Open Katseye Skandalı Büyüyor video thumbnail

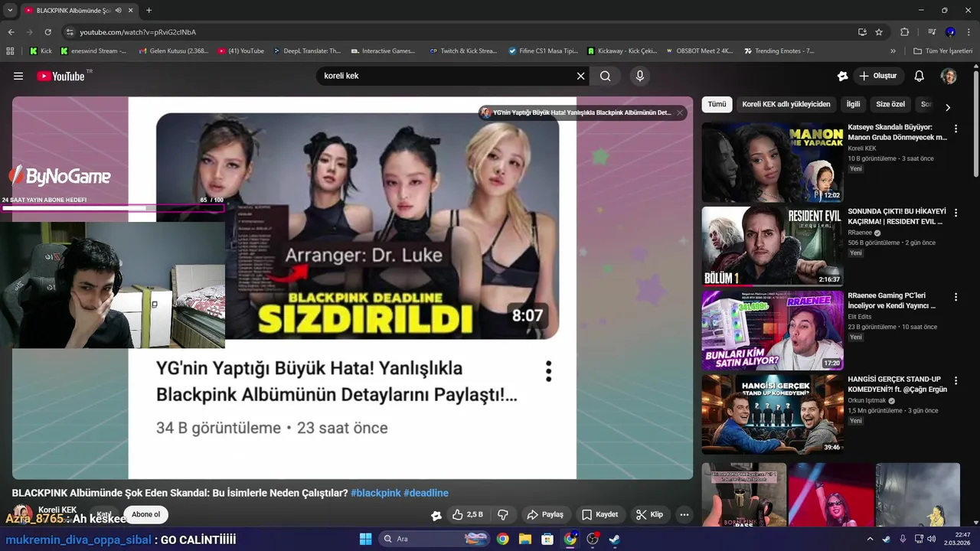pos(773,162)
